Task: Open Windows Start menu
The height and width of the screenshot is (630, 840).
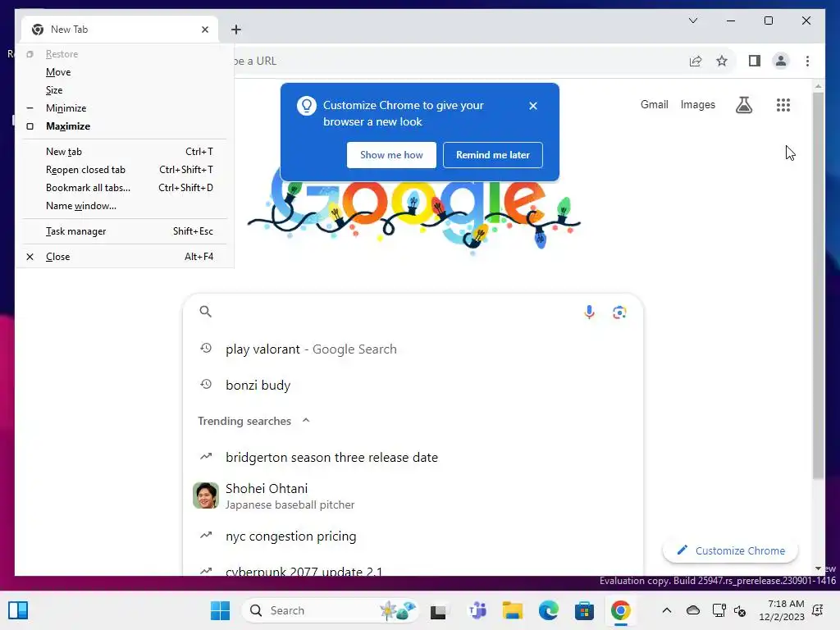Action: pos(220,610)
